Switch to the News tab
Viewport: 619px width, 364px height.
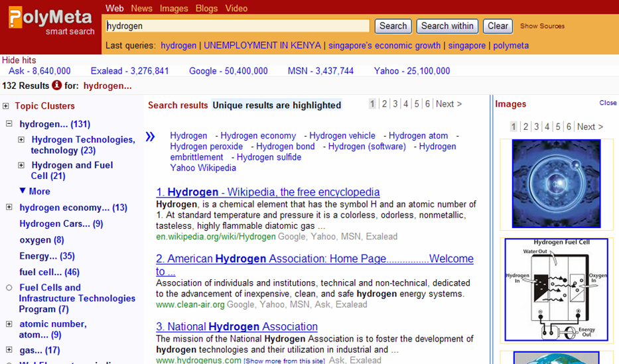click(x=142, y=8)
